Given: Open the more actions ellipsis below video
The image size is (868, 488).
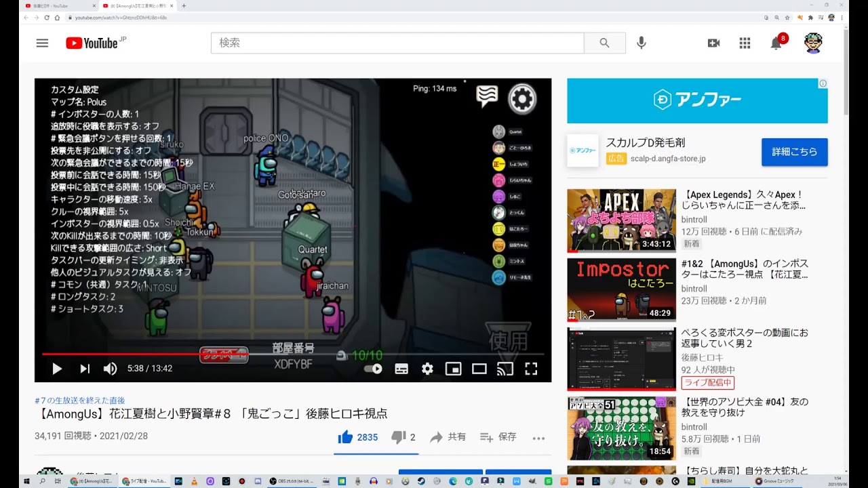Looking at the screenshot, I should pos(538,438).
